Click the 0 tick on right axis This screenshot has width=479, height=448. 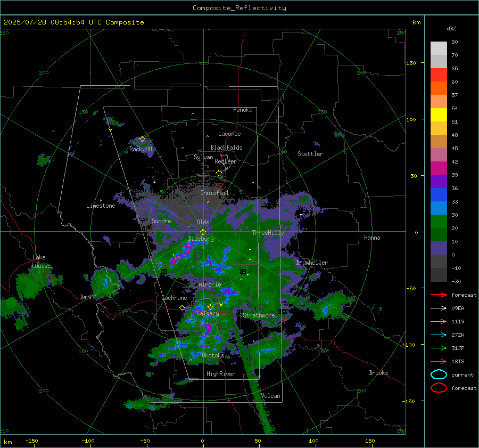[416, 232]
